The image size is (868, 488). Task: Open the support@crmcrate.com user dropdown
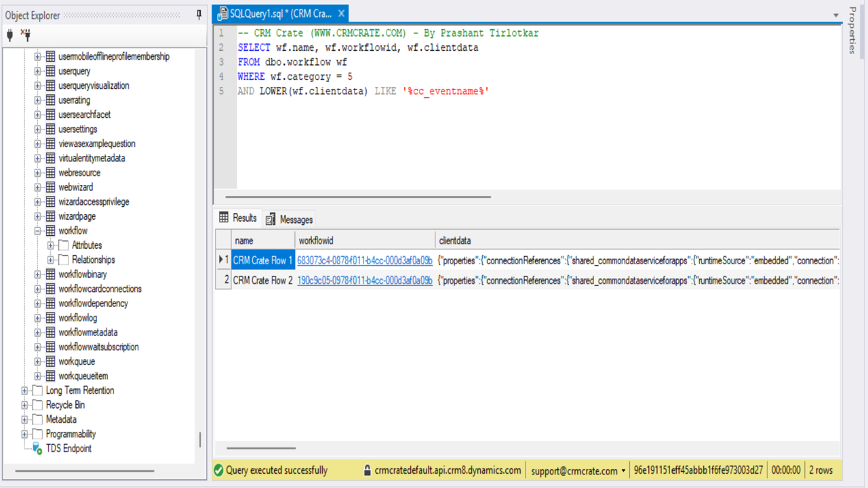578,470
